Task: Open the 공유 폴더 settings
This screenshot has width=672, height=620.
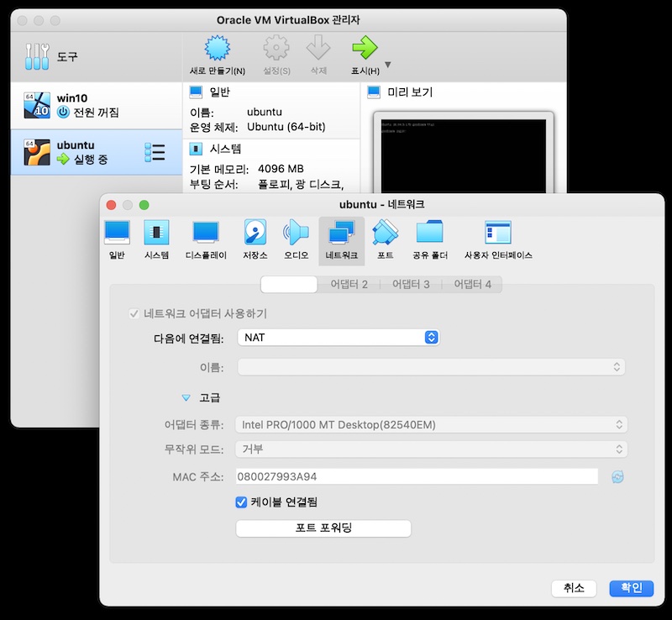Action: click(x=430, y=240)
